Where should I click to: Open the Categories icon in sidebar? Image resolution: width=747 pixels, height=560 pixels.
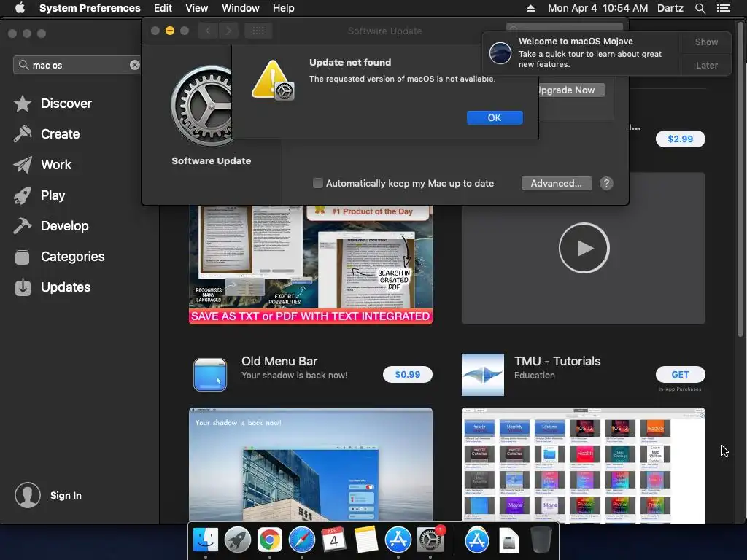point(23,257)
